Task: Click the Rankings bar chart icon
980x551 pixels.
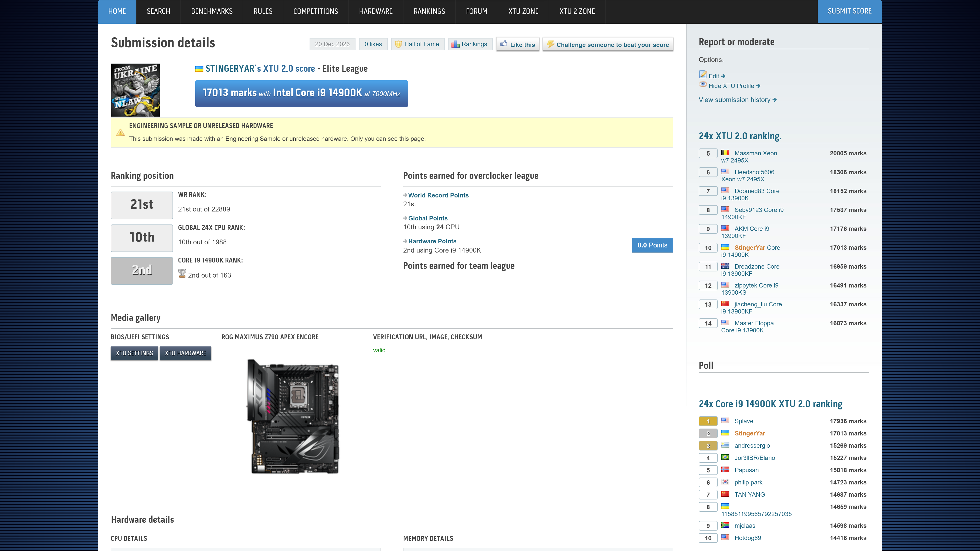Action: [455, 44]
